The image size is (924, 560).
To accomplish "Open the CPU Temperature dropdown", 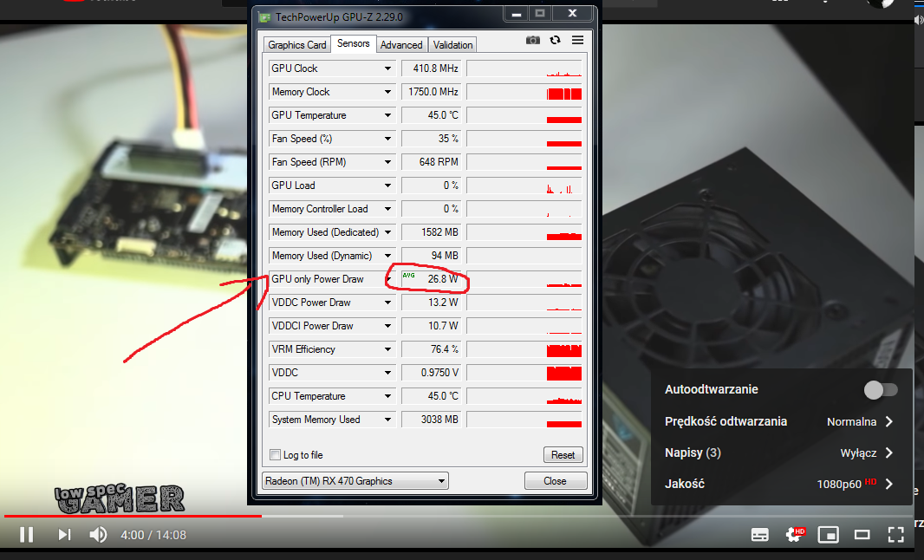I will pos(387,396).
